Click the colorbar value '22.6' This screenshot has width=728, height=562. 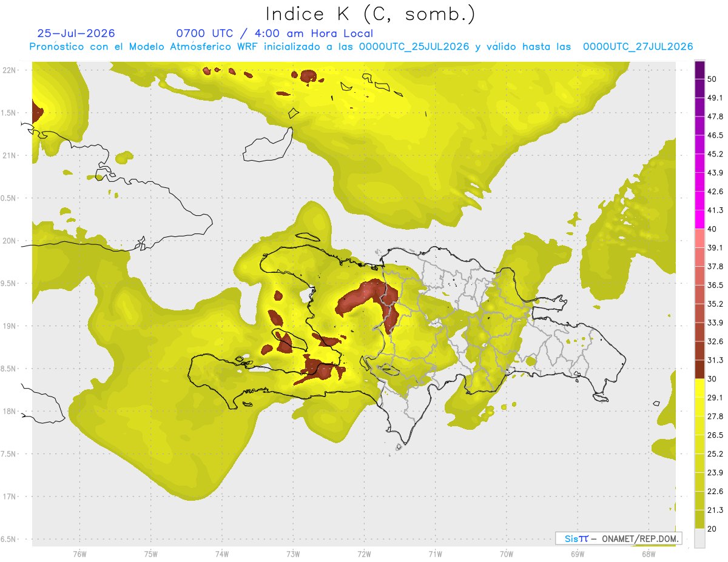pos(715,491)
